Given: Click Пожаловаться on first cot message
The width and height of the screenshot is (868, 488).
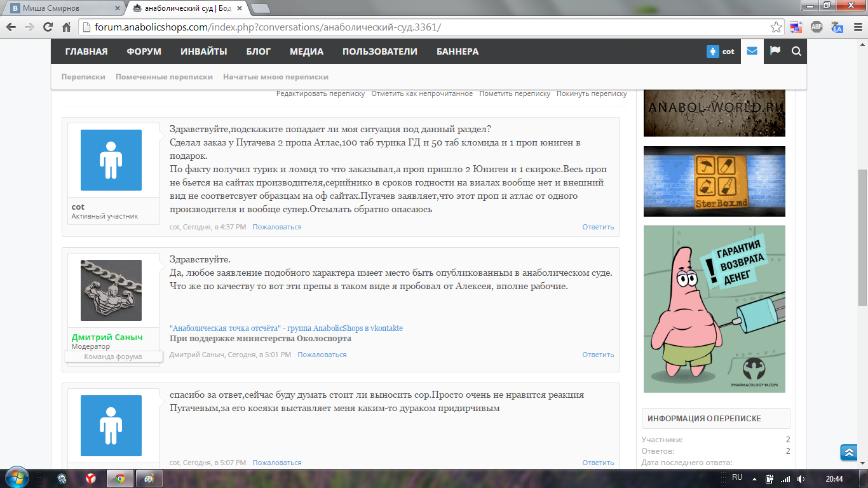Looking at the screenshot, I should point(277,227).
